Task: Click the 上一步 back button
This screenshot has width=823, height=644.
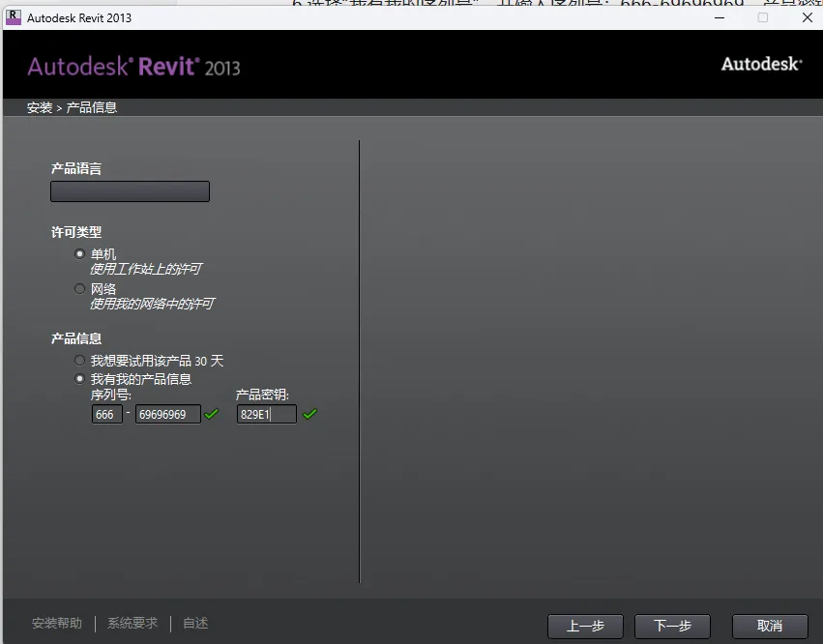Action: [585, 627]
